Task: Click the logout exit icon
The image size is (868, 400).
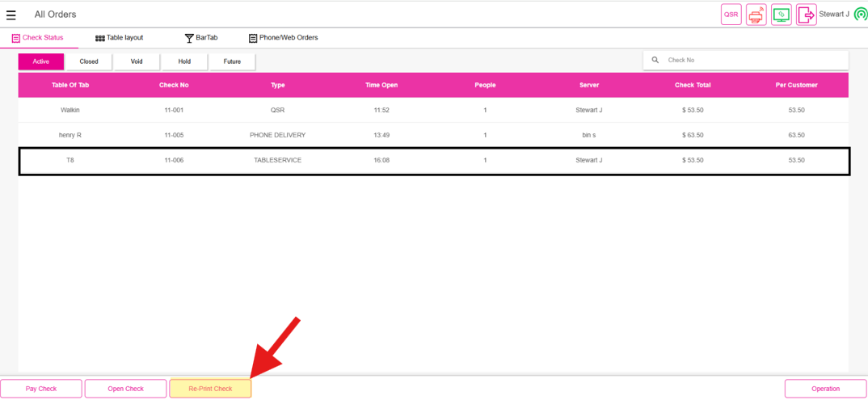Action: 806,15
